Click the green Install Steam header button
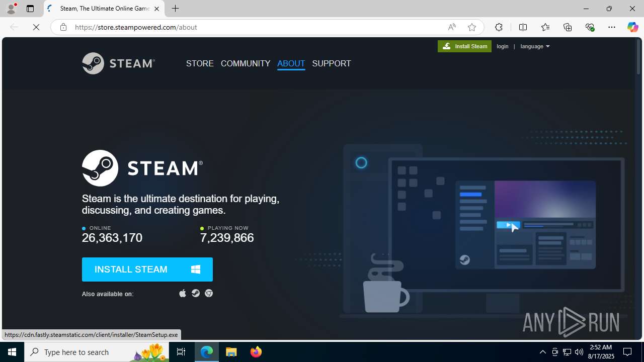The image size is (644, 362). [464, 46]
